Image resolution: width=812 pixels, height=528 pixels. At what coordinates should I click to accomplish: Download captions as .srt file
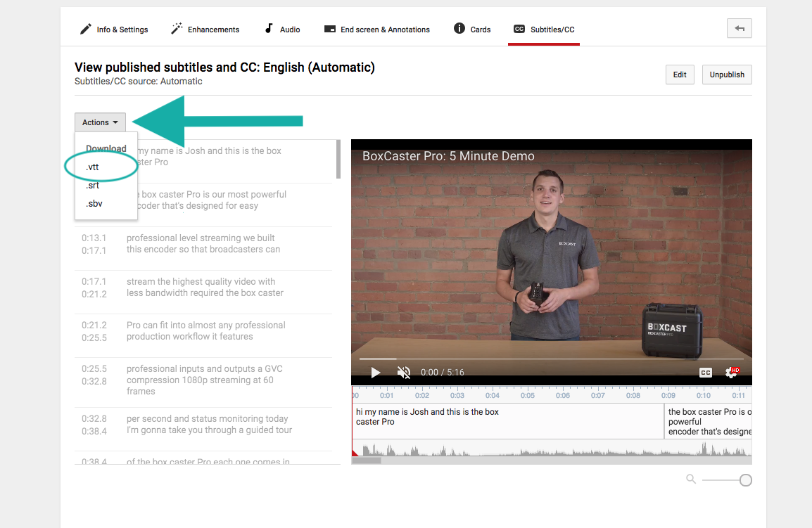(93, 186)
